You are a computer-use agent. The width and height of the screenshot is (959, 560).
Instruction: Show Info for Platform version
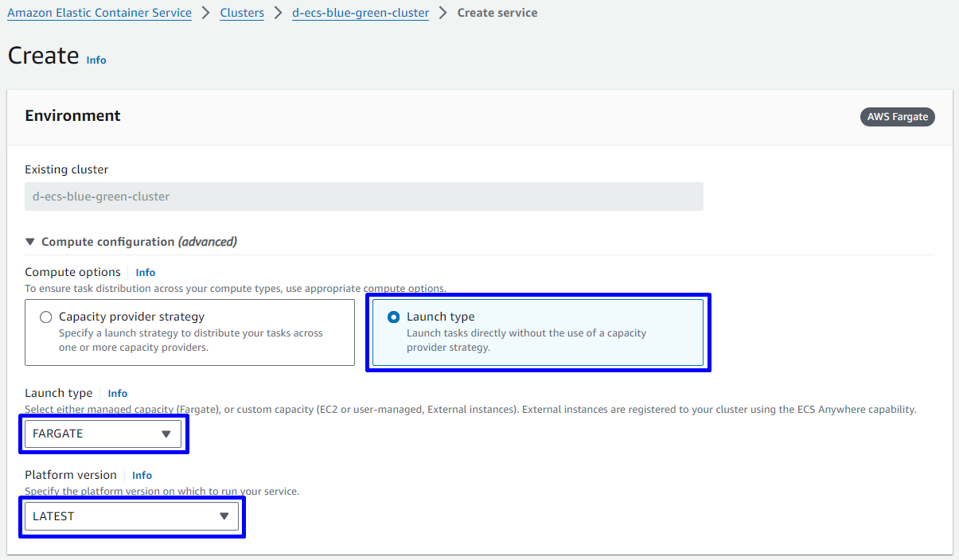click(x=142, y=476)
